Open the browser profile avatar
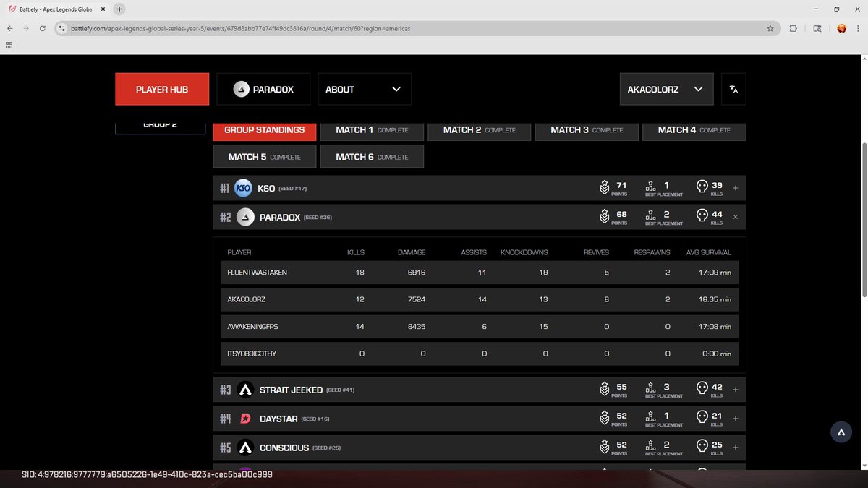 click(842, 28)
